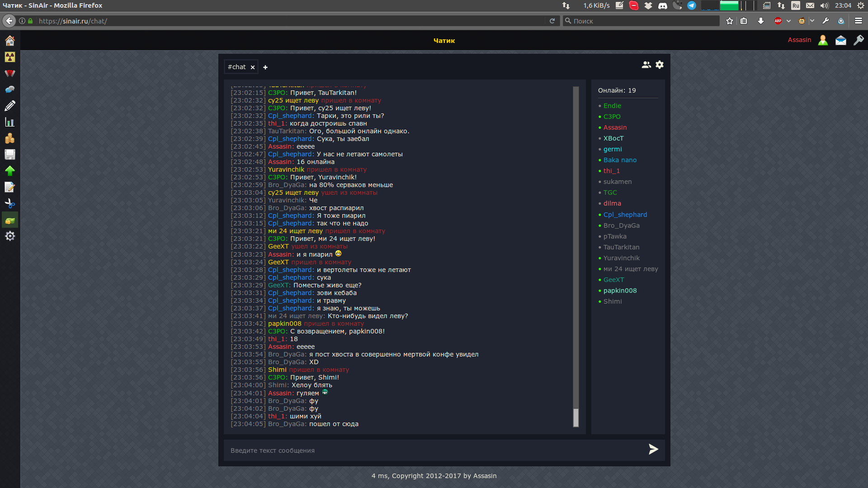Open chat settings gear icon
The height and width of the screenshot is (488, 868).
pos(660,65)
